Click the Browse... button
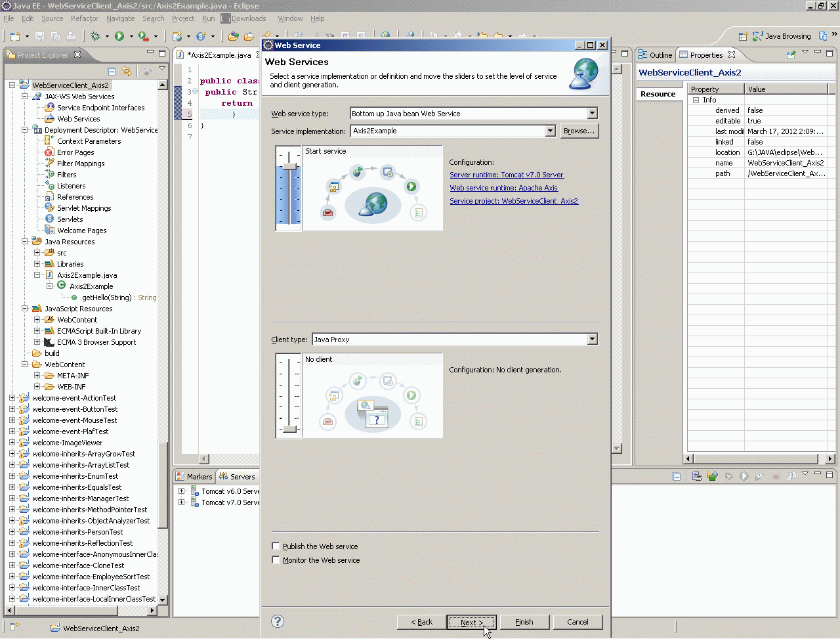 tap(579, 131)
